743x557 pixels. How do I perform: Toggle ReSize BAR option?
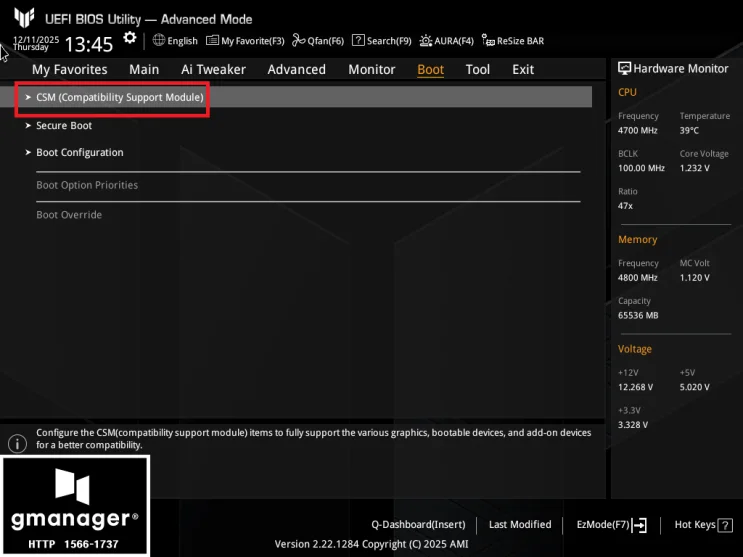pos(513,41)
